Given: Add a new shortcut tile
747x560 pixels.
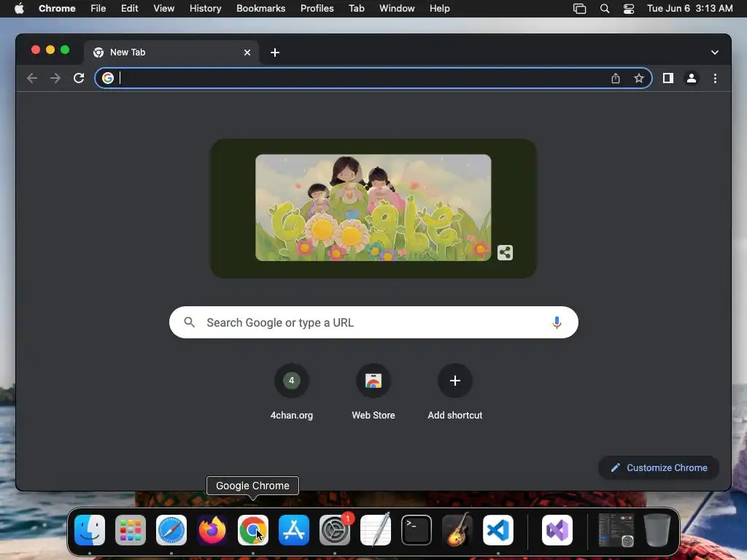Looking at the screenshot, I should 455,392.
